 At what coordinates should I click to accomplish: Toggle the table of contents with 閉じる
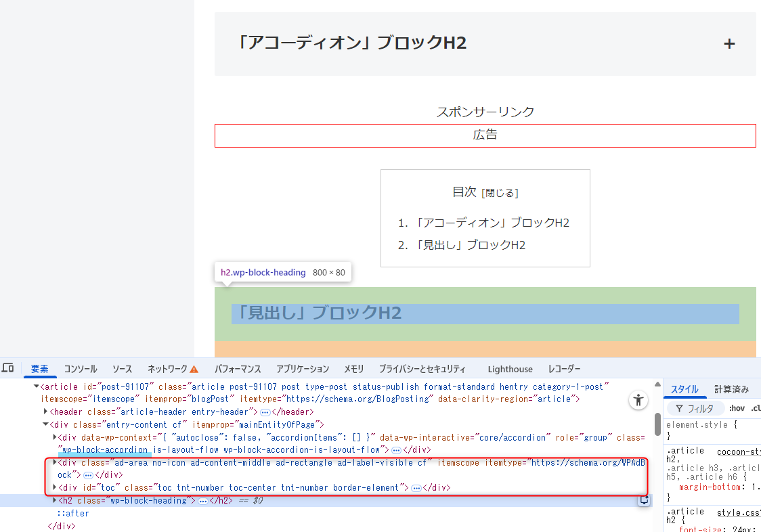(x=500, y=193)
